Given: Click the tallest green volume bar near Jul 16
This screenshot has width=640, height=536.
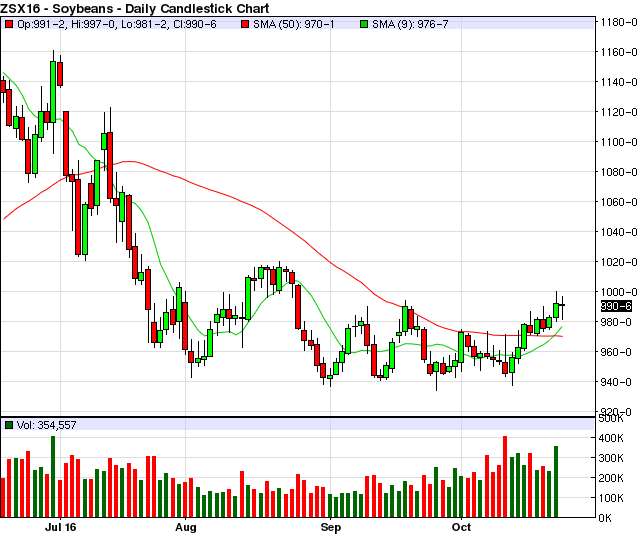Looking at the screenshot, I should [x=53, y=477].
